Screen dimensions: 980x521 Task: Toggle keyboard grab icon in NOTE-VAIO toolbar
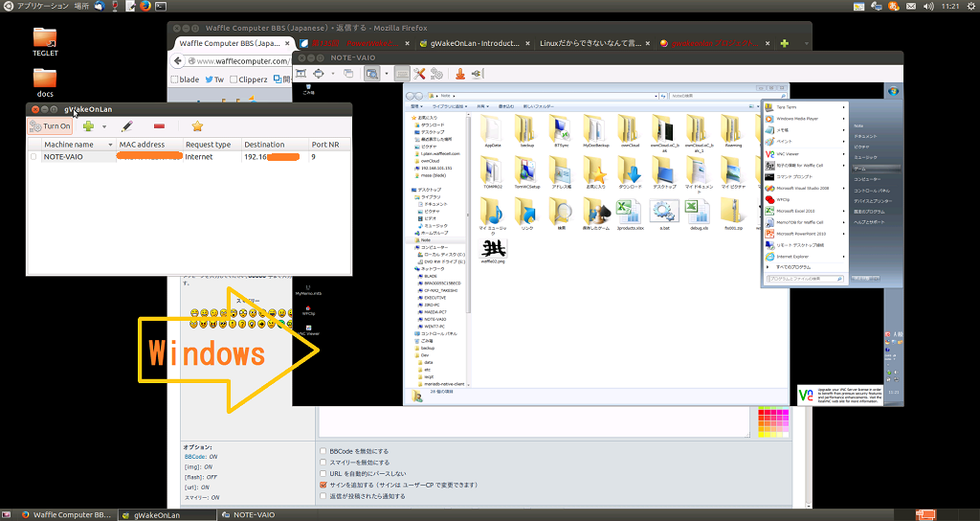pos(403,74)
